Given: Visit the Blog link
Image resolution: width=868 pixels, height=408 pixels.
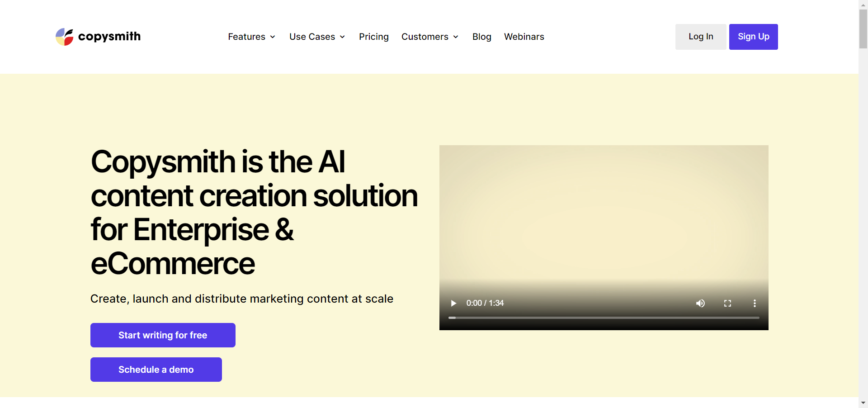Looking at the screenshot, I should pyautogui.click(x=482, y=37).
